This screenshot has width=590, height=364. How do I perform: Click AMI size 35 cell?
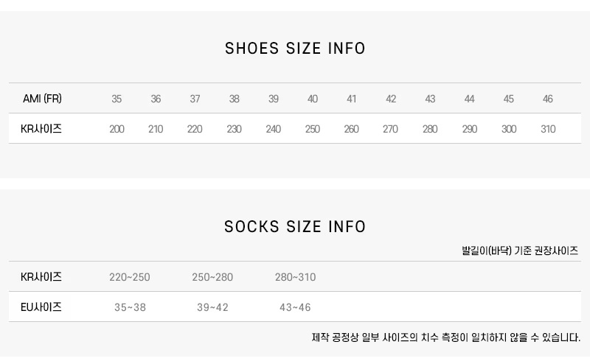tap(117, 99)
